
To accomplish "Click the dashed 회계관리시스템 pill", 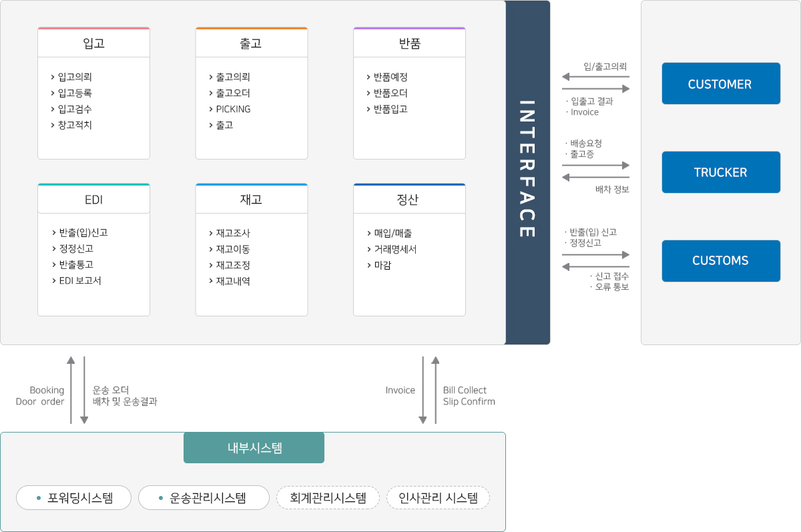I will coord(328,497).
